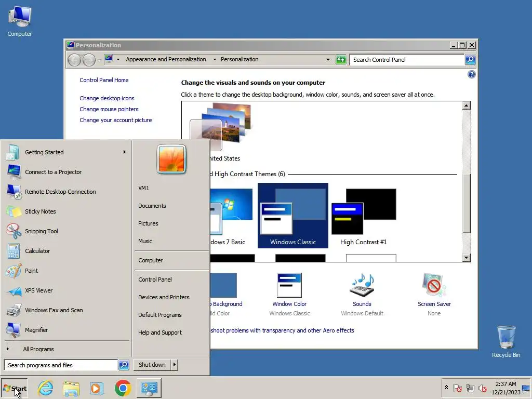This screenshot has height=399, width=532.
Task: Show hidden tray icons arrow
Action: coord(446,387)
